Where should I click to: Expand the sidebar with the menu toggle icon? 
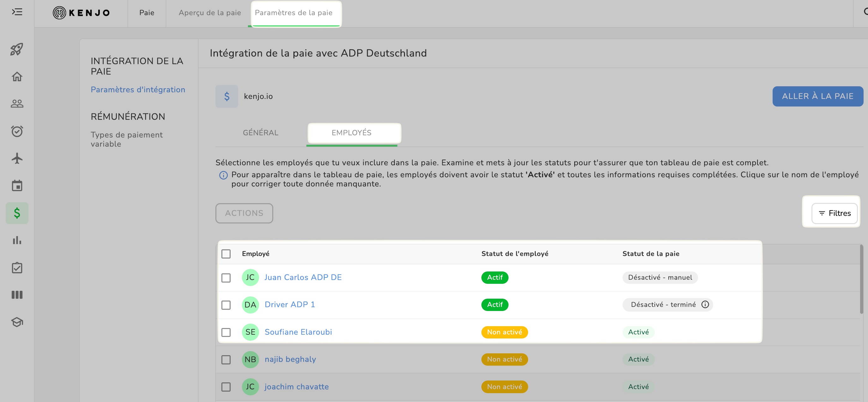17,12
